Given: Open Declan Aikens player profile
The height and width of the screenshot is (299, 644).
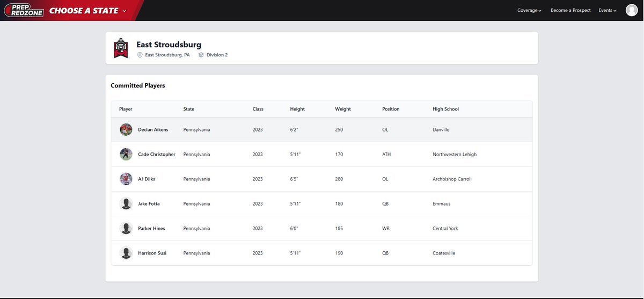Looking at the screenshot, I should [x=153, y=130].
